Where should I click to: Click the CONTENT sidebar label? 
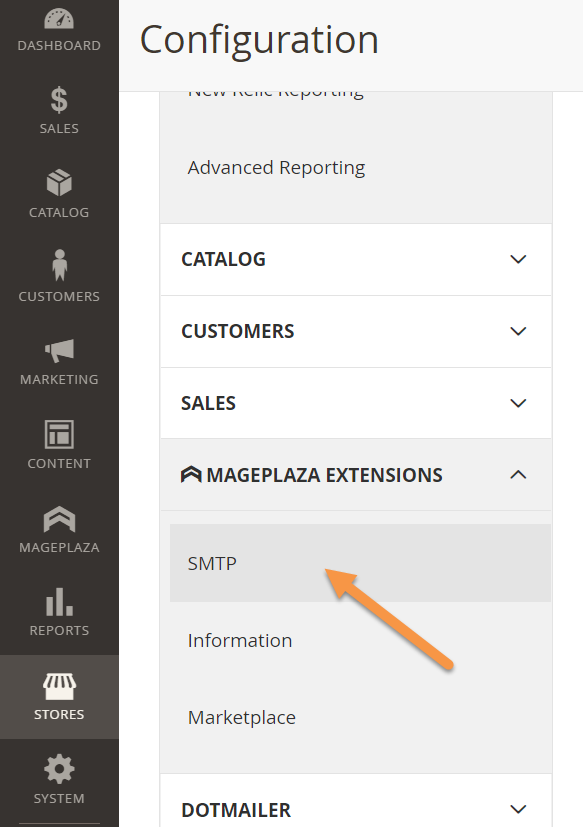(x=59, y=463)
